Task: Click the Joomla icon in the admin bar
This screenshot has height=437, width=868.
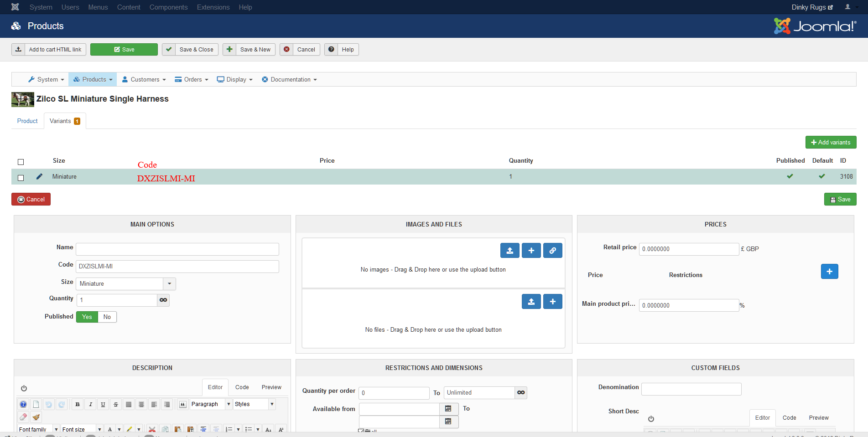Action: (x=15, y=7)
